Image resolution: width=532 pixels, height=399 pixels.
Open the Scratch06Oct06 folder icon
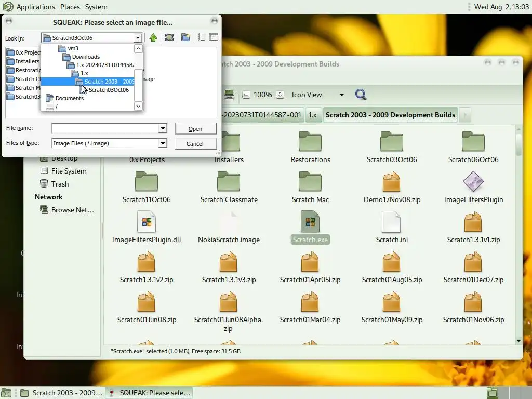(x=473, y=142)
